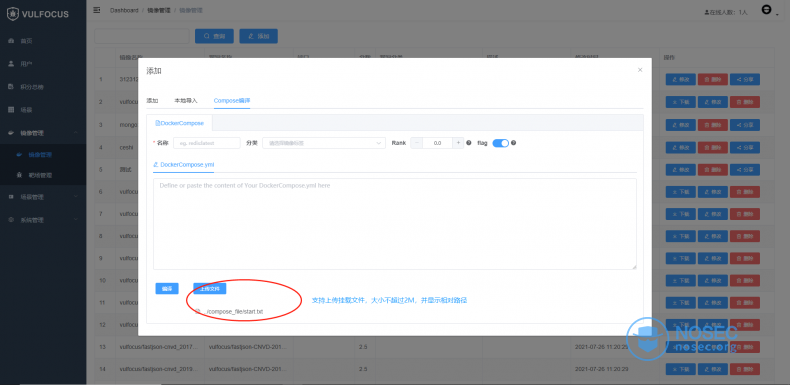790x385 pixels.
Task: Click 修改 in row 10 of the table
Action: point(713,280)
